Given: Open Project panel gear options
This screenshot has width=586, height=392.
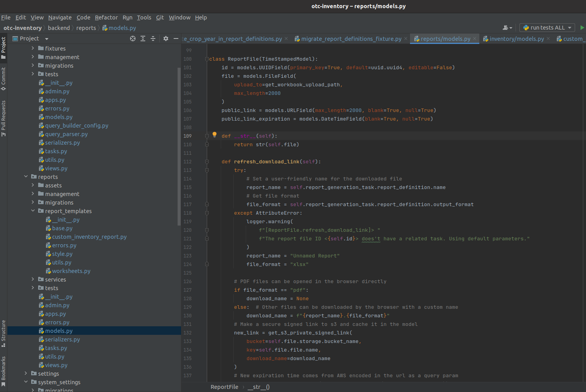Looking at the screenshot, I should click(166, 38).
